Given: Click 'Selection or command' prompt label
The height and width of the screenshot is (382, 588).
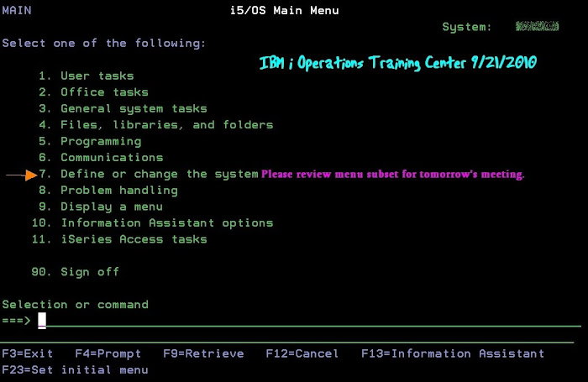Looking at the screenshot, I should point(75,305).
